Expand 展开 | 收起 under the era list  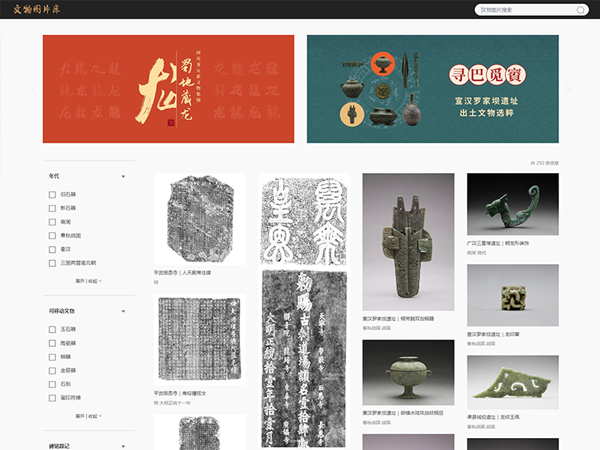(x=88, y=281)
